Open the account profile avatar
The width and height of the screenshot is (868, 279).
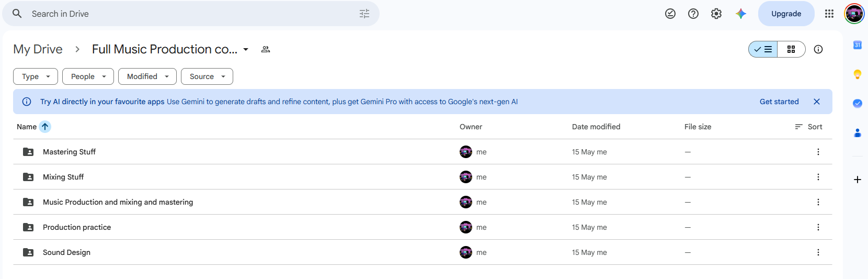(x=854, y=14)
